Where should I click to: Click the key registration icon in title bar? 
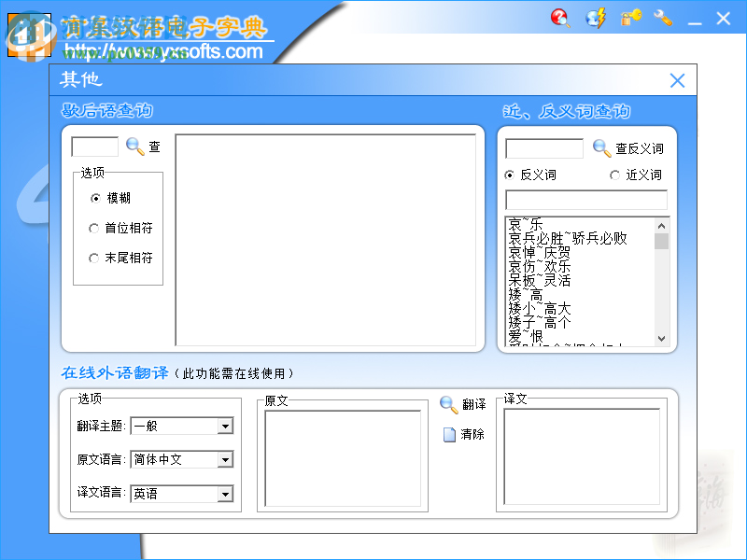coord(630,18)
